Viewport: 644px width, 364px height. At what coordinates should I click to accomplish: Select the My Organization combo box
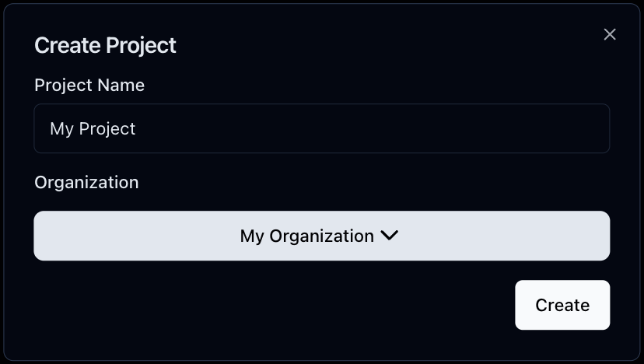pos(321,236)
